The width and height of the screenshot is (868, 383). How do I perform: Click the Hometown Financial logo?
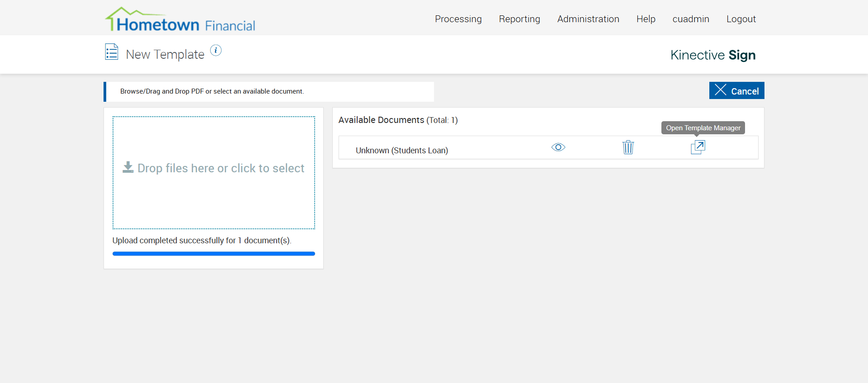point(180,20)
